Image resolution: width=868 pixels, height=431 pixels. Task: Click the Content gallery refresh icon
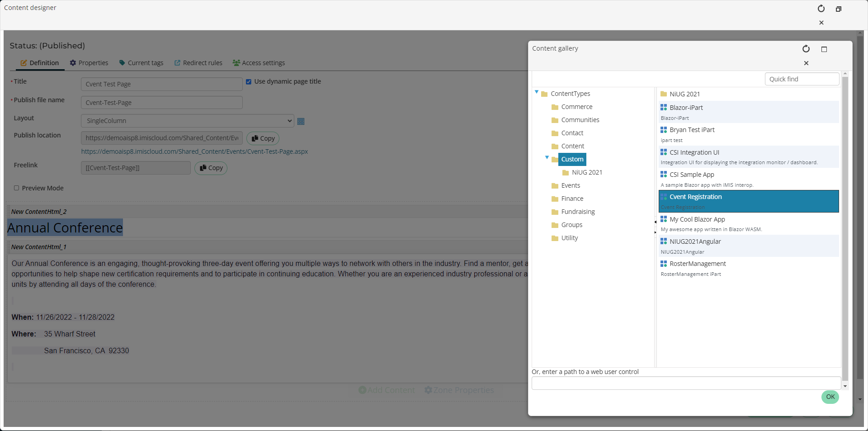click(806, 49)
